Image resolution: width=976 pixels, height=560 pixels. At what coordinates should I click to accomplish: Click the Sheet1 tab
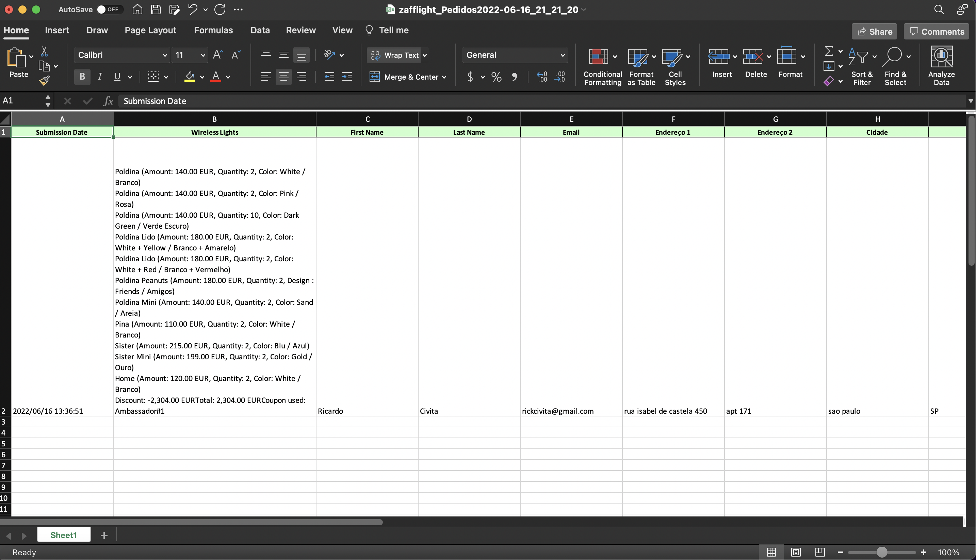coord(63,534)
